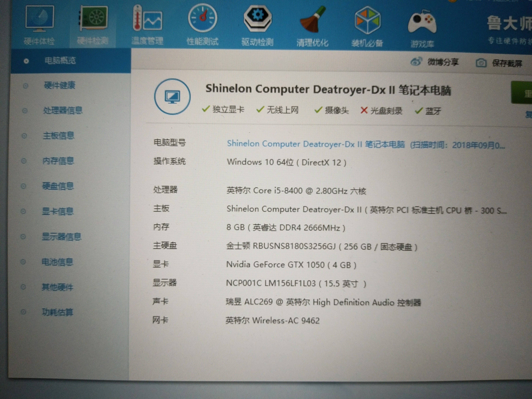Click 保存截屏 text button
This screenshot has width=532, height=399.
click(507, 63)
